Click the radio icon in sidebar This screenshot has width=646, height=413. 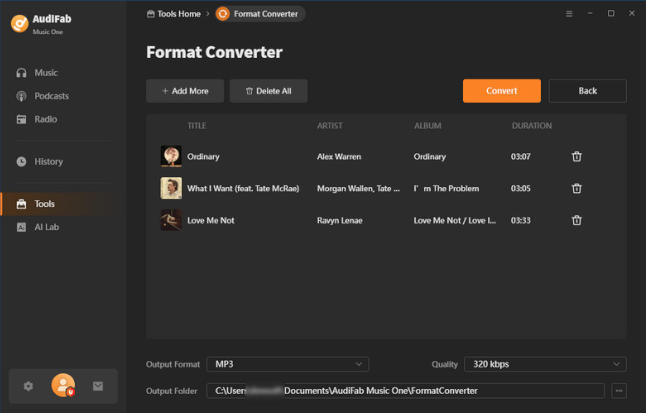coord(21,119)
